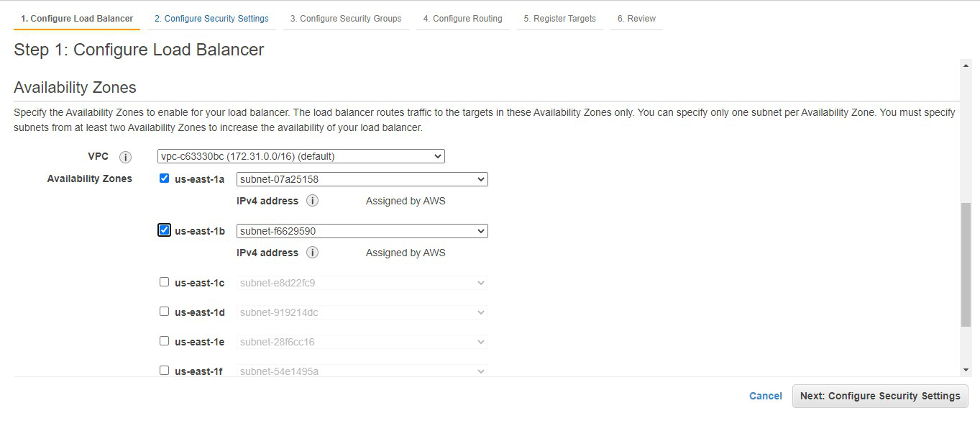Jump to Register Targets step
Image resolution: width=980 pixels, height=421 pixels.
[x=560, y=19]
